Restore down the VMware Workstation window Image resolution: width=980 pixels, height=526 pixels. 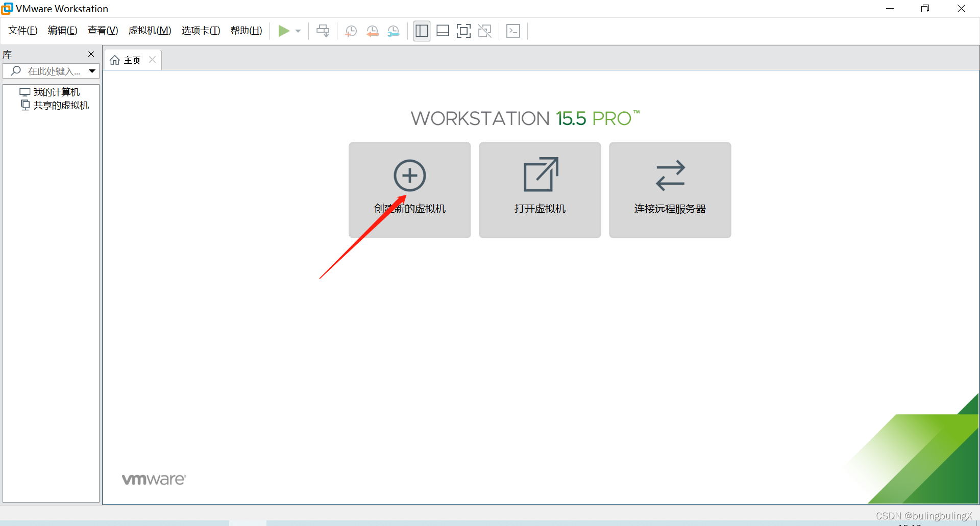925,9
